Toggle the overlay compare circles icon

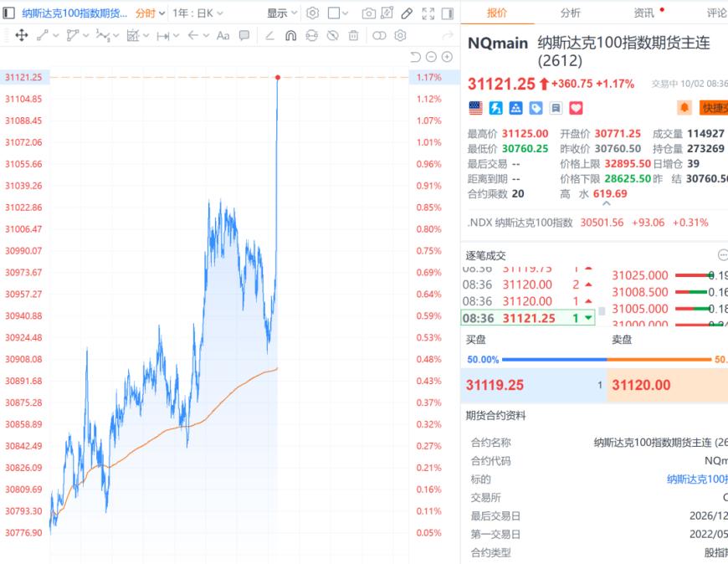point(379,35)
